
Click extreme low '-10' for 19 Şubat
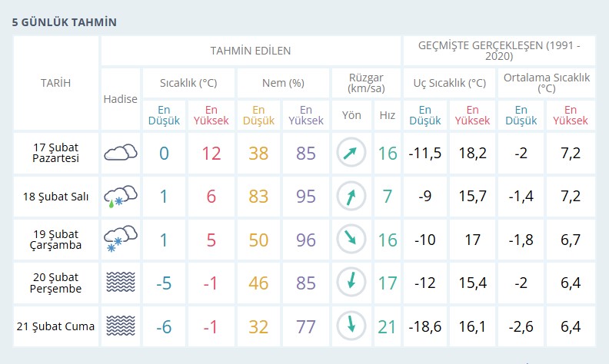(425, 240)
